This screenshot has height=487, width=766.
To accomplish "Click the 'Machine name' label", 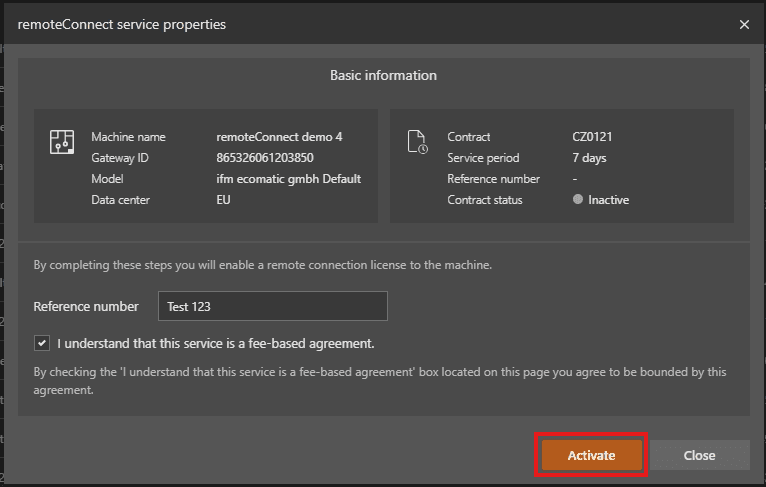I will tap(128, 137).
